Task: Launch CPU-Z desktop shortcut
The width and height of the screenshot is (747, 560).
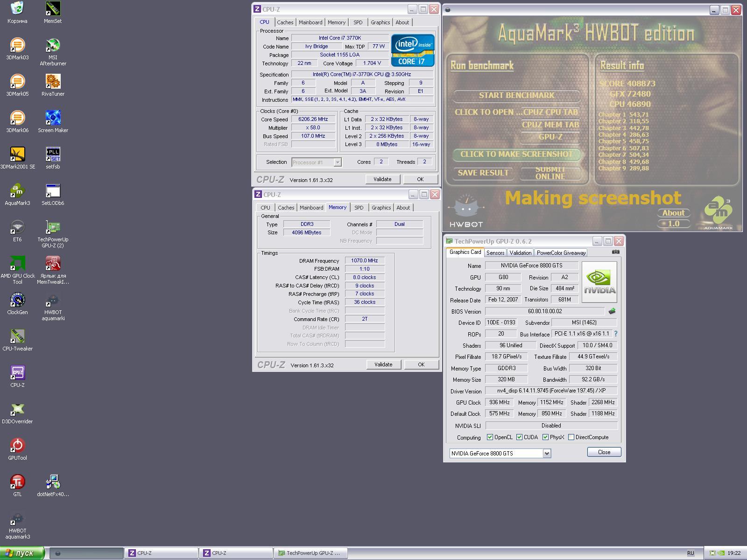Action: (17, 377)
